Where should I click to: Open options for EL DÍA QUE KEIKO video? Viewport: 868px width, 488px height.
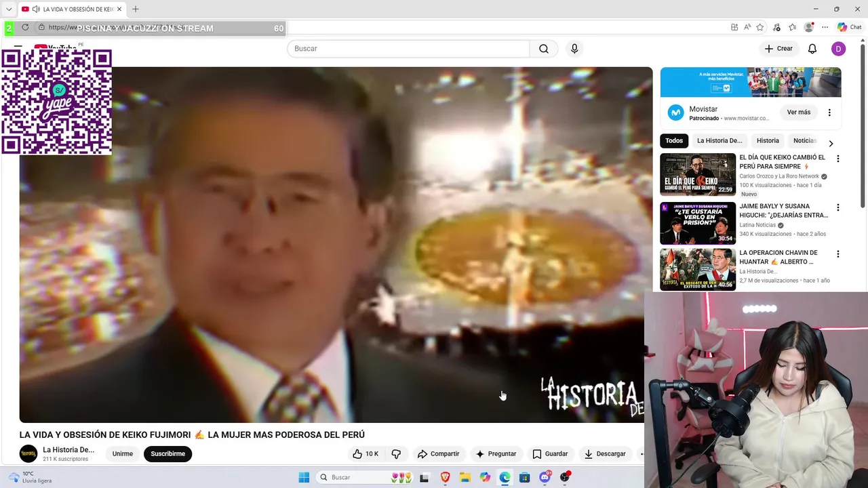(x=838, y=159)
